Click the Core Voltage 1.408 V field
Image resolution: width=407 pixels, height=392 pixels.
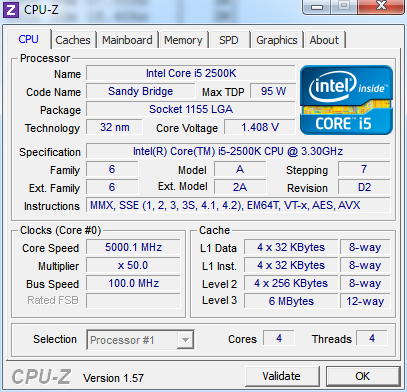pos(260,127)
